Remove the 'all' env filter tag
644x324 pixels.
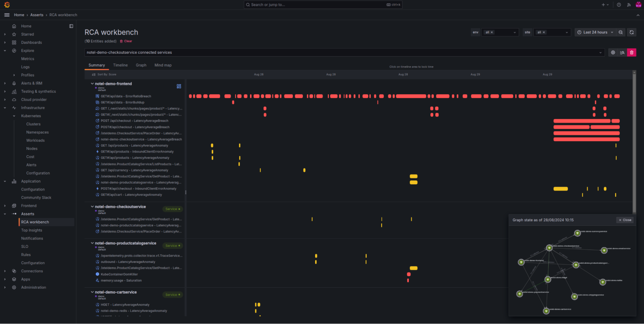coord(492,32)
